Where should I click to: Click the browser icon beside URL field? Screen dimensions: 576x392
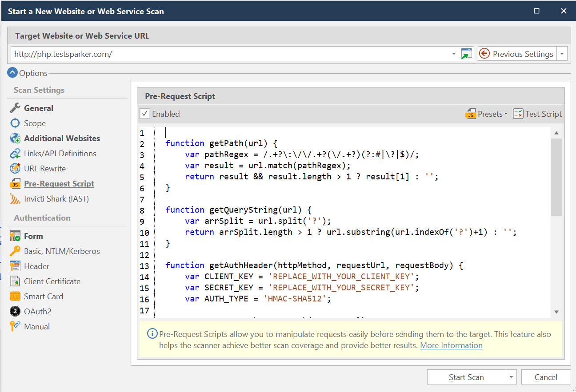point(466,54)
